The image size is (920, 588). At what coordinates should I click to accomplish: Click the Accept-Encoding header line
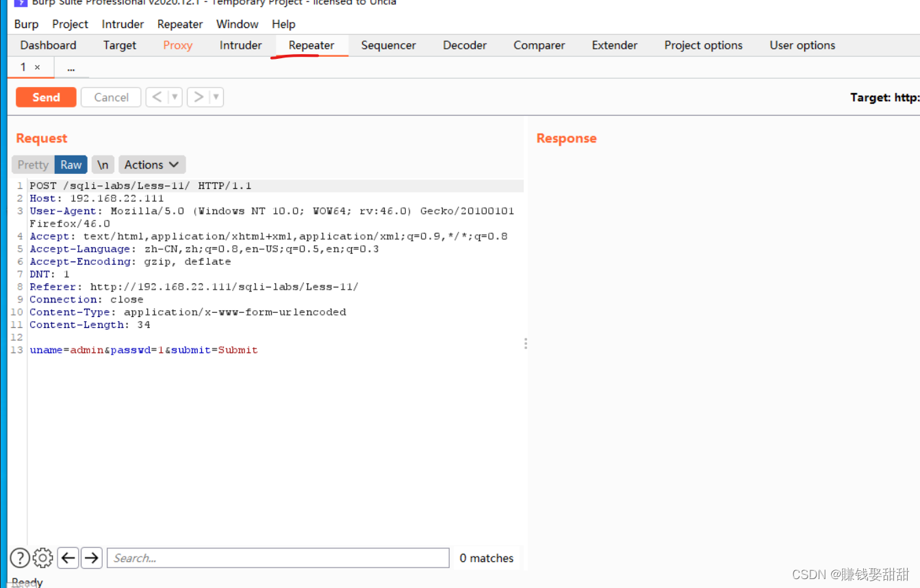[130, 261]
